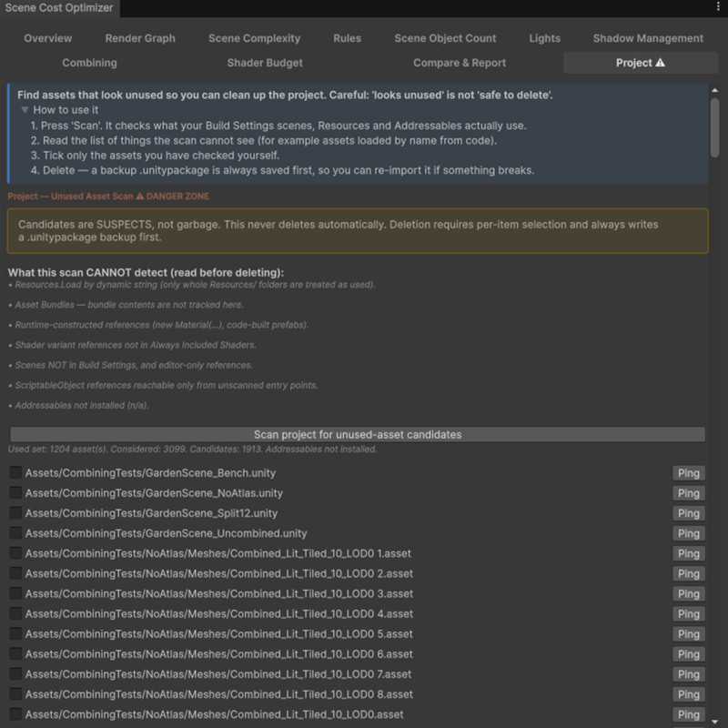Click 'Scan project for unused-asset candidates' button
Image resolution: width=728 pixels, height=728 pixels.
pos(358,435)
